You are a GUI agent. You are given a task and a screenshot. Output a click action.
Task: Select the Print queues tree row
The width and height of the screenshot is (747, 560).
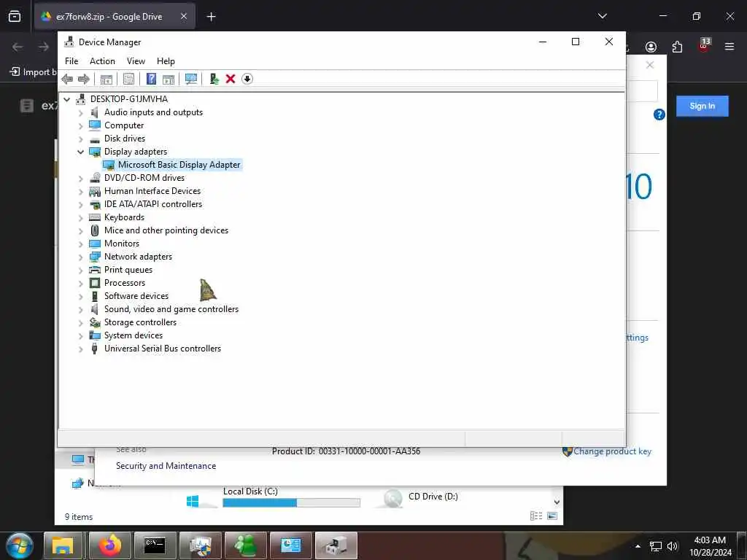point(128,270)
